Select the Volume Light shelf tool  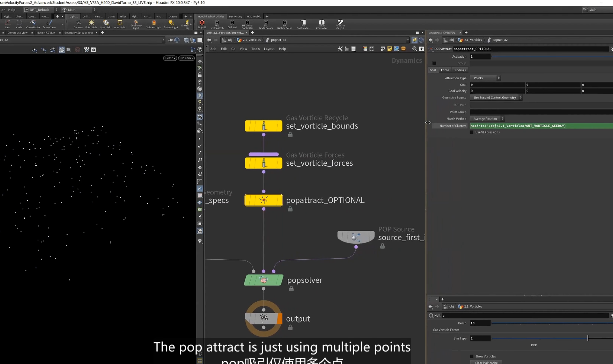(x=154, y=24)
